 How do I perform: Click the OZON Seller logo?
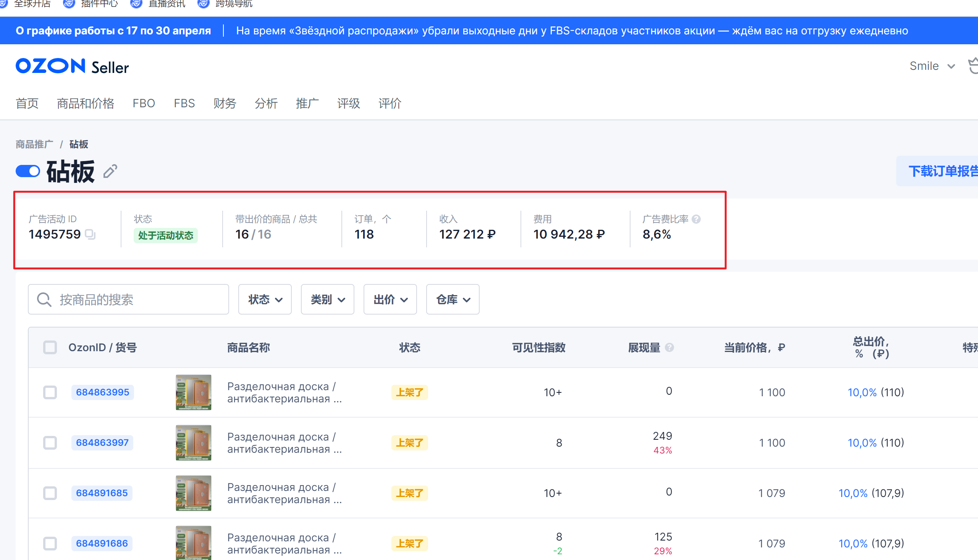click(72, 66)
